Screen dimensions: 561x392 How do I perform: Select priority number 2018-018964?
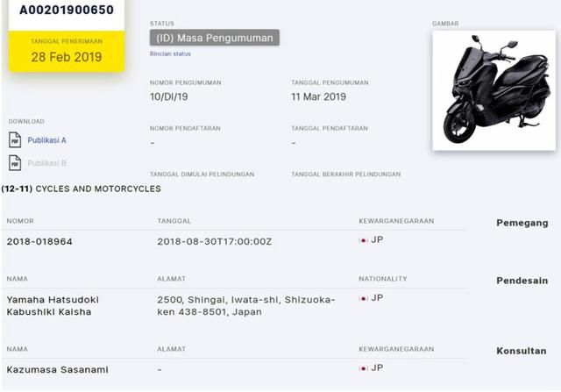(x=39, y=242)
